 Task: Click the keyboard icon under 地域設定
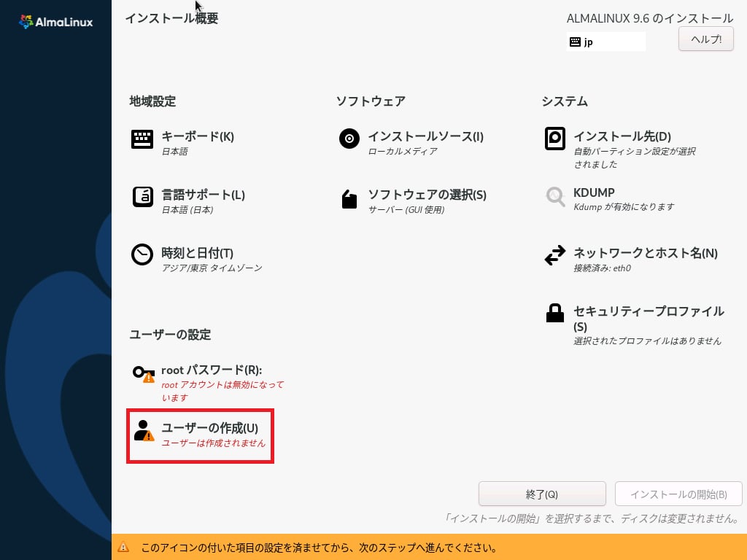142,139
